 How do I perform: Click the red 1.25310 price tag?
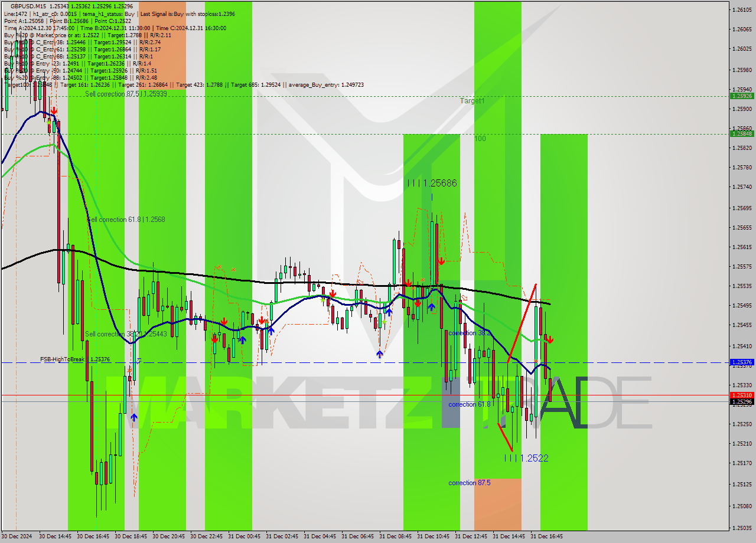coord(742,395)
